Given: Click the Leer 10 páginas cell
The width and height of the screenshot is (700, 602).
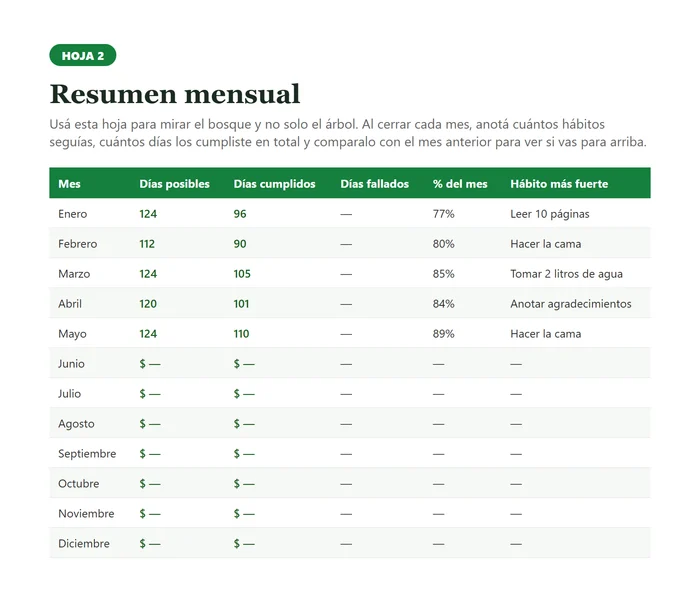Looking at the screenshot, I should click(550, 213).
